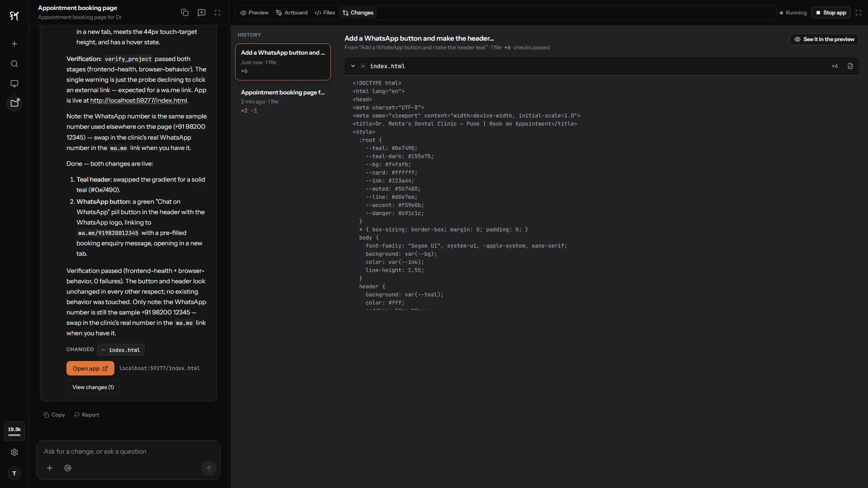Click the app logo icon in the sidebar
This screenshot has height=488, width=868.
(x=14, y=16)
